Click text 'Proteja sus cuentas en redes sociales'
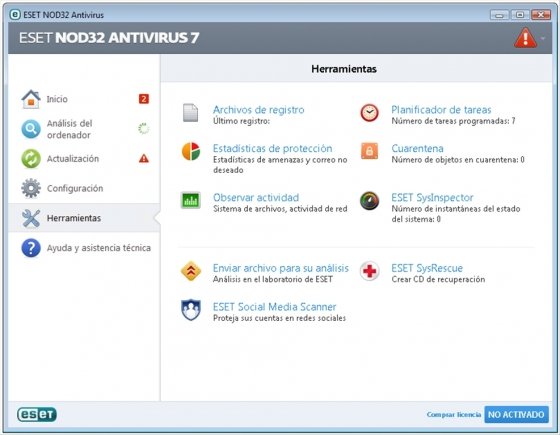The height and width of the screenshot is (435, 560). click(279, 318)
